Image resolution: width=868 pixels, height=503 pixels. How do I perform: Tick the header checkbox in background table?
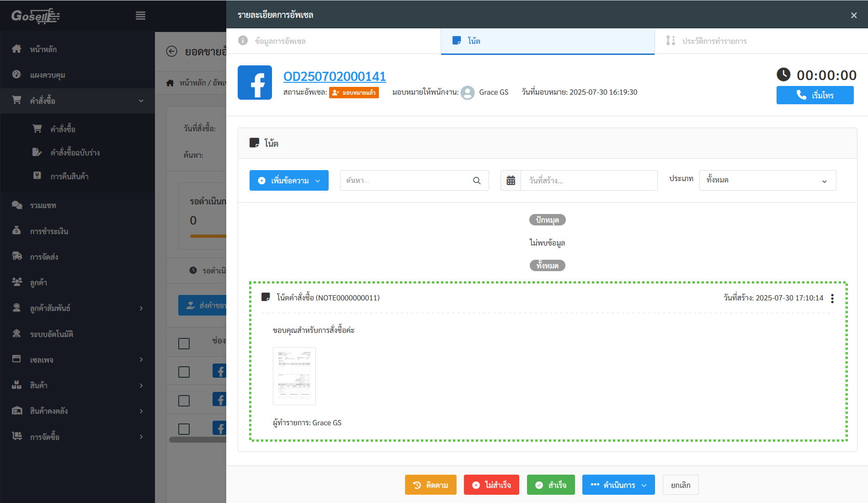pyautogui.click(x=184, y=343)
